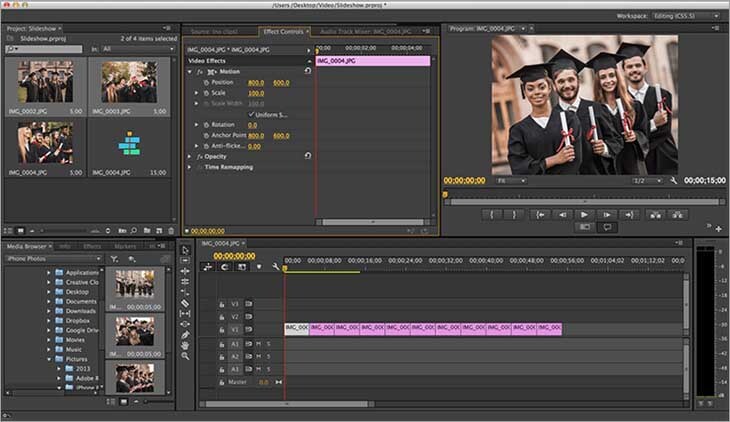Expand the Opacity effect section
Screen dimensions: 730x422
tap(189, 157)
